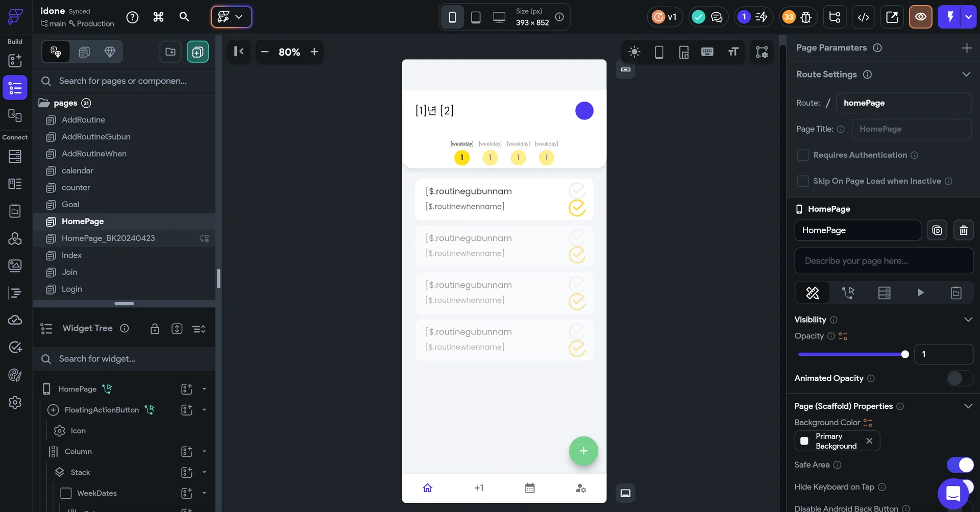Adjust the Opacity slider handle

pyautogui.click(x=905, y=354)
